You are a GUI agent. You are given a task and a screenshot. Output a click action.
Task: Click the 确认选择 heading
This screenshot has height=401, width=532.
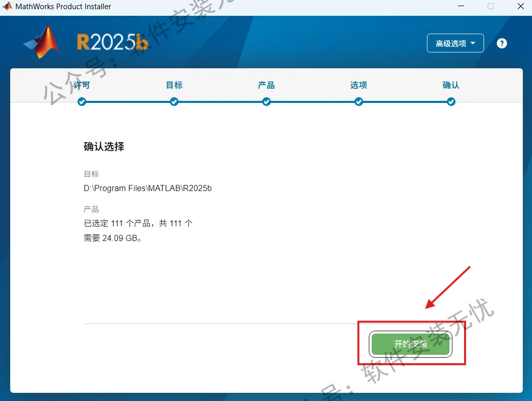coord(104,146)
